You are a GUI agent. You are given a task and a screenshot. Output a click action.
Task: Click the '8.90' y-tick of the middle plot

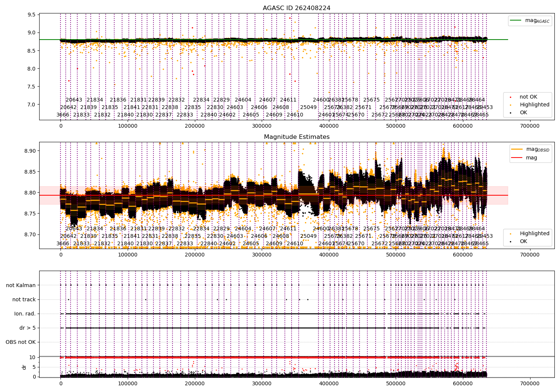pos(30,151)
